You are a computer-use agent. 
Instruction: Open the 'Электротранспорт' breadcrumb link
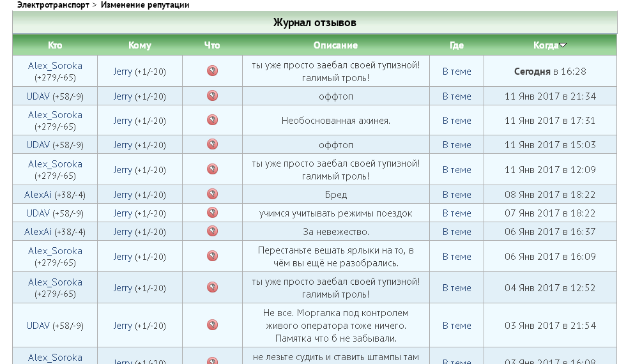coord(54,5)
